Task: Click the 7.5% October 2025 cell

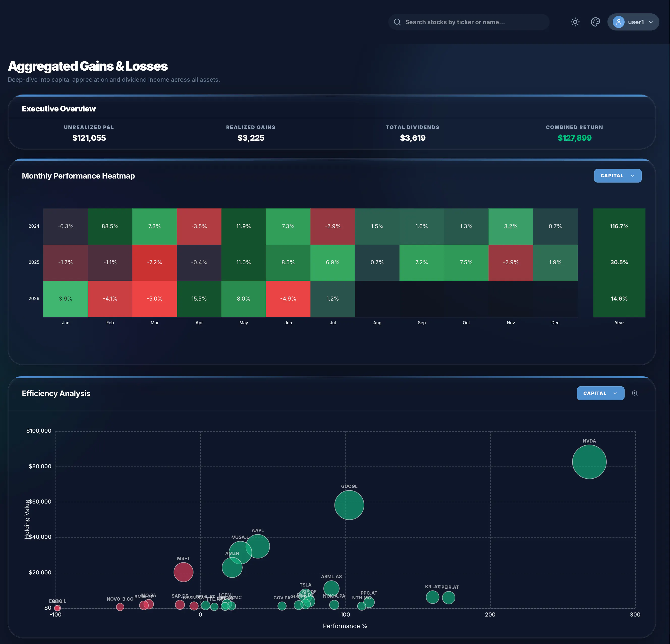Action: [466, 262]
